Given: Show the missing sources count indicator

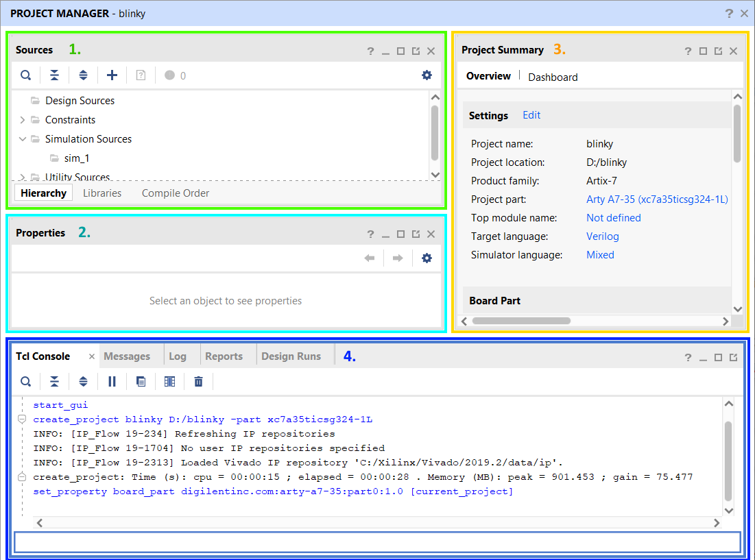Looking at the screenshot, I should click(176, 75).
